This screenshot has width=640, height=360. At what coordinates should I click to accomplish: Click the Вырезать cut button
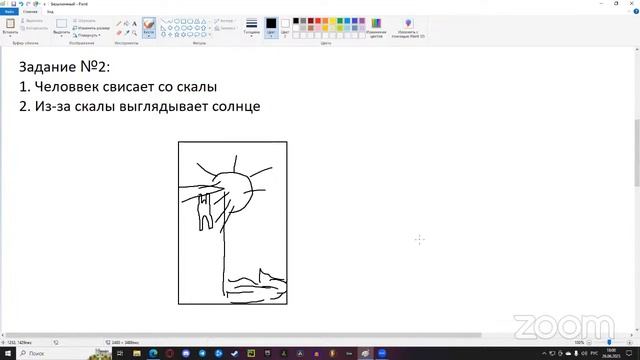(32, 20)
